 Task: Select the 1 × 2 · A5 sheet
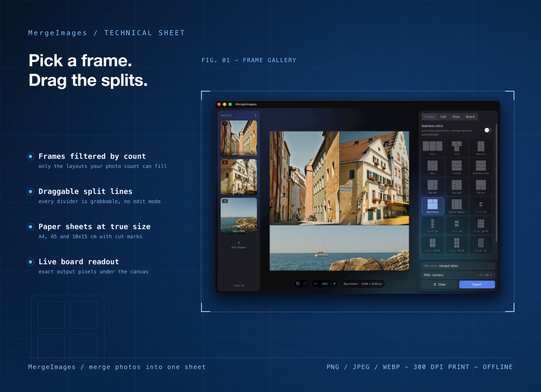pos(456,225)
